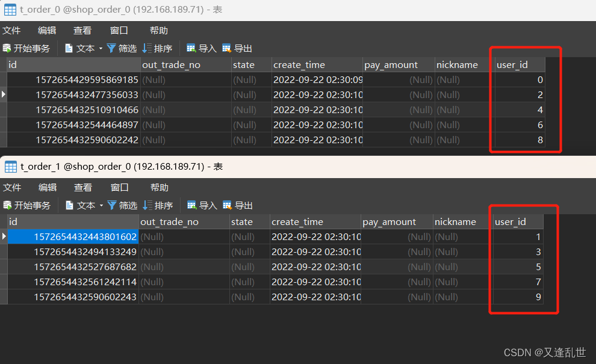Image resolution: width=596 pixels, height=364 pixels.
Task: Click the 开始事务 button in t_order_0
Action: [x=27, y=48]
